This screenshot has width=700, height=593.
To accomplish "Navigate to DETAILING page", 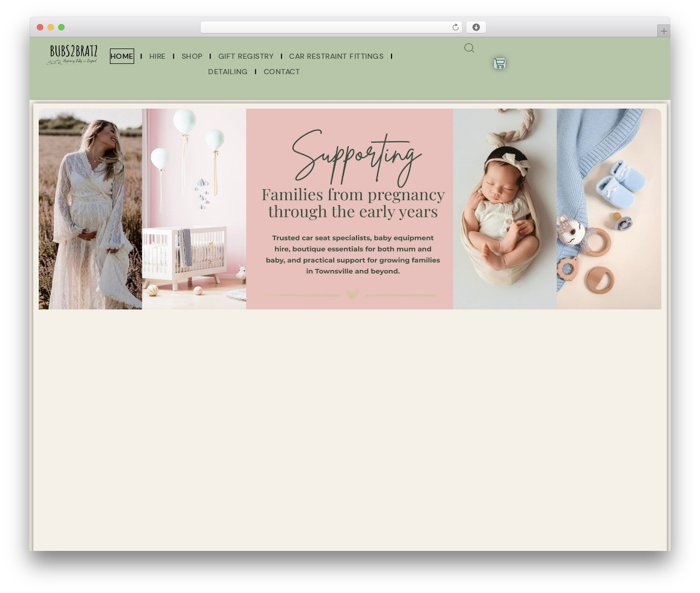I will [x=227, y=72].
